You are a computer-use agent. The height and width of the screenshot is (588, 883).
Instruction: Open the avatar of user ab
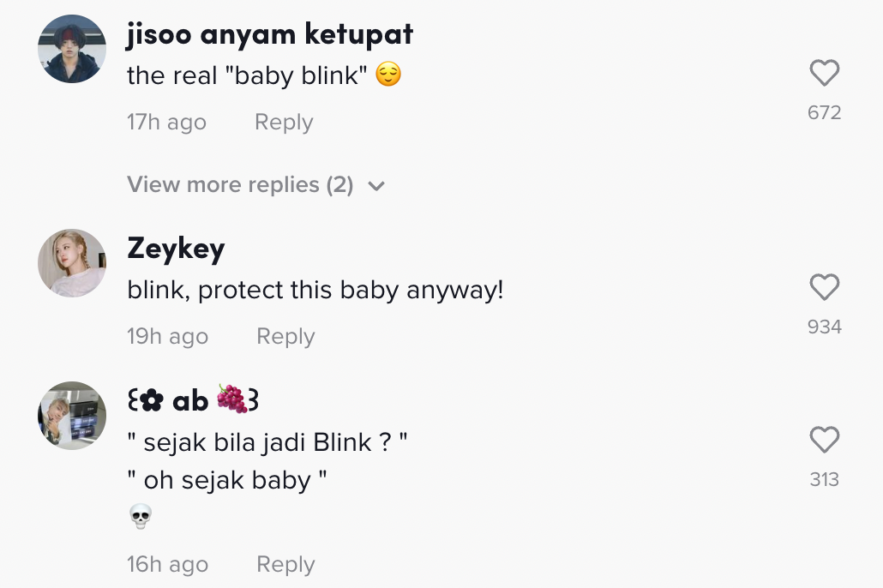pos(72,416)
